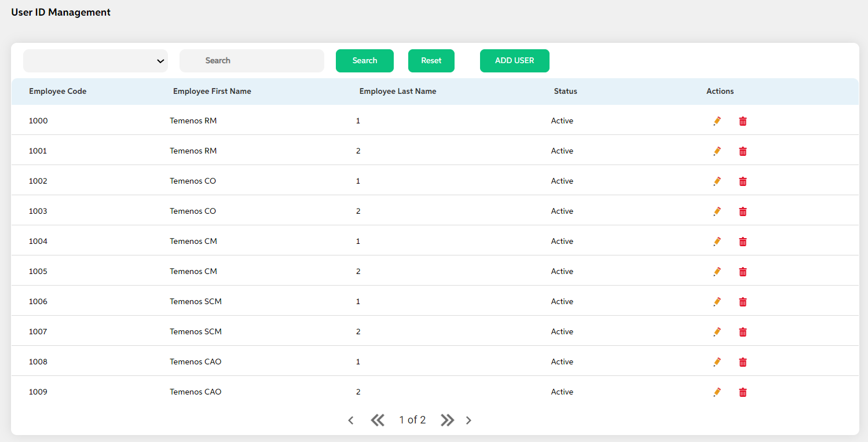The image size is (868, 442).
Task: Jump to first page double arrow
Action: (378, 420)
